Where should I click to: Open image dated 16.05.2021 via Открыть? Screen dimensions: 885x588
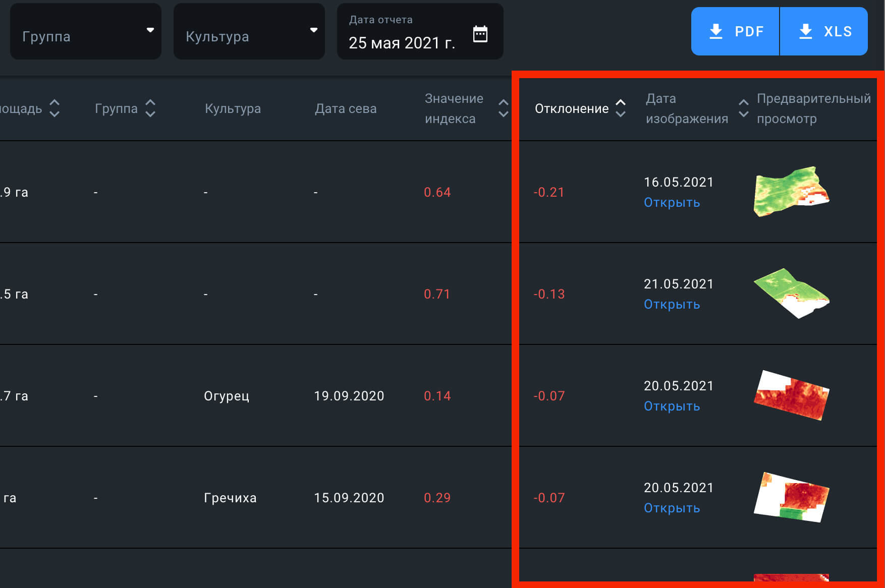pyautogui.click(x=672, y=203)
